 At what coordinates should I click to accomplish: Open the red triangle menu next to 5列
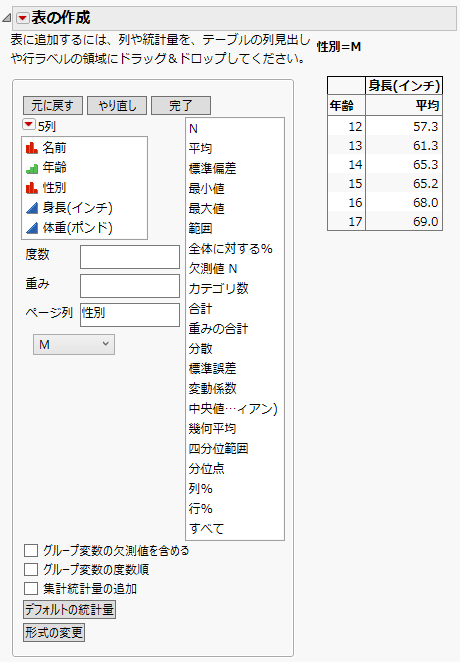pyautogui.click(x=29, y=125)
